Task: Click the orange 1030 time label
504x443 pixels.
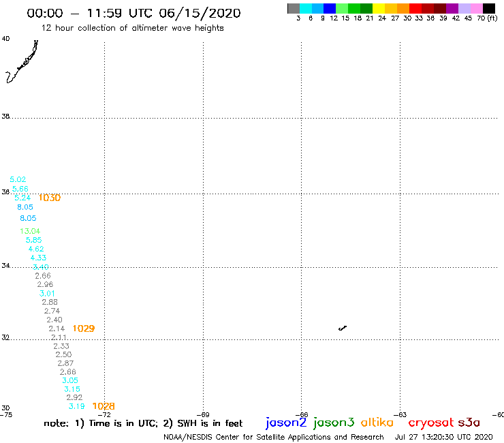Action: 50,198
